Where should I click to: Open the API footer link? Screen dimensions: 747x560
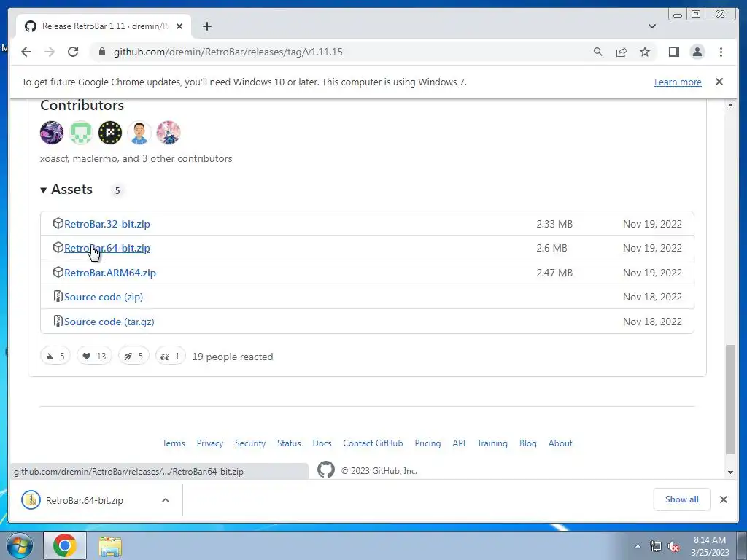point(459,443)
